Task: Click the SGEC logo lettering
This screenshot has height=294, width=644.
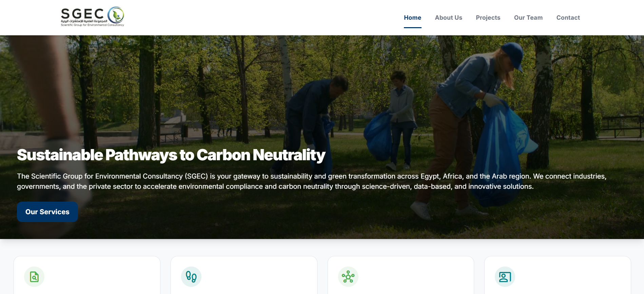Action: pyautogui.click(x=82, y=14)
